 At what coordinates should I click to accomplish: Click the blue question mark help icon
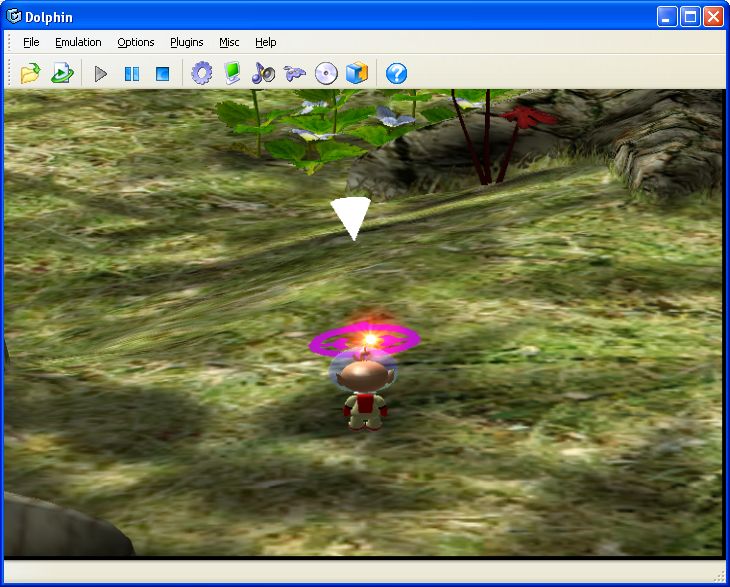[396, 74]
